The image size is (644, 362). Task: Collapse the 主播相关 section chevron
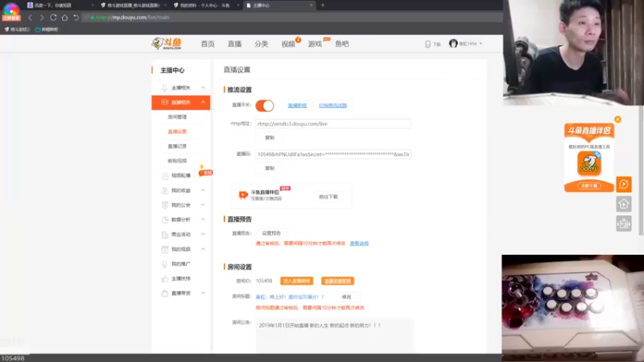(203, 88)
